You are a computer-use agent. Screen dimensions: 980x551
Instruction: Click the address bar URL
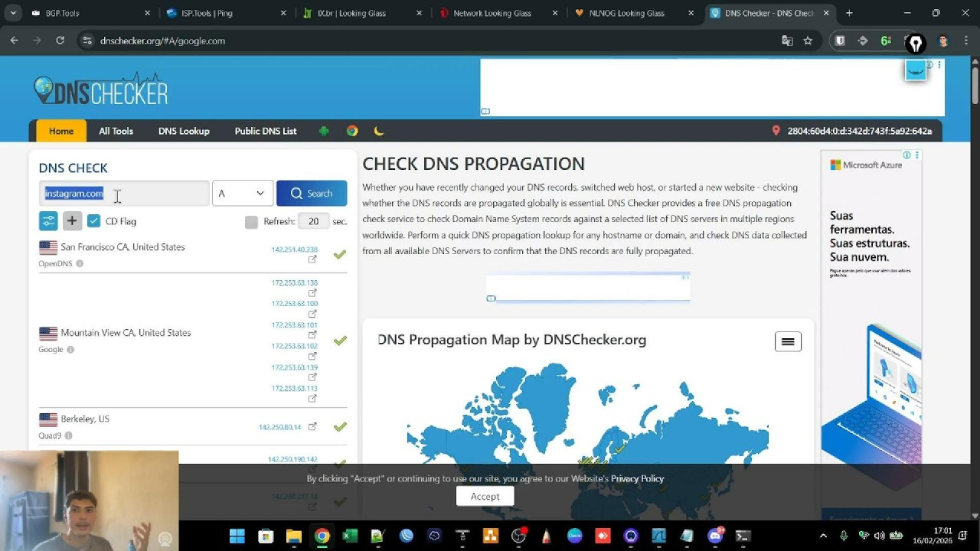162,41
